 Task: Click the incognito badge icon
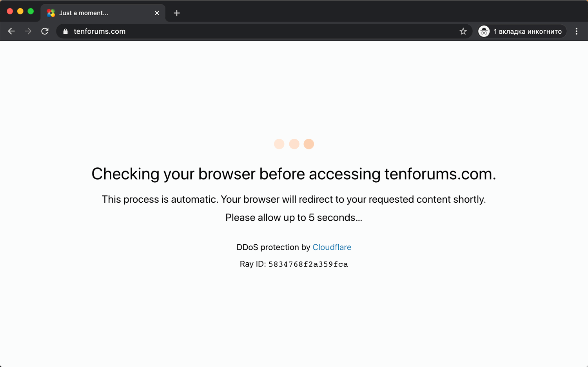pyautogui.click(x=484, y=31)
